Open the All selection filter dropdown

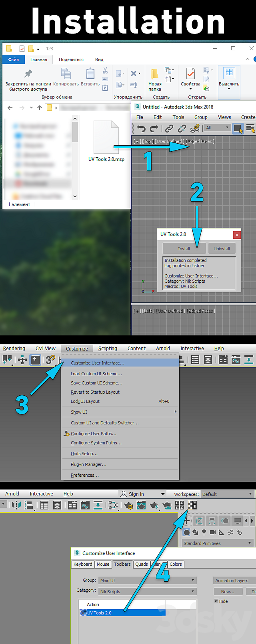point(218,128)
